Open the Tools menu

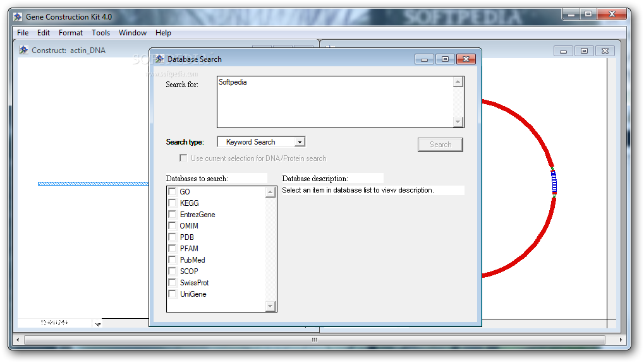tap(100, 33)
